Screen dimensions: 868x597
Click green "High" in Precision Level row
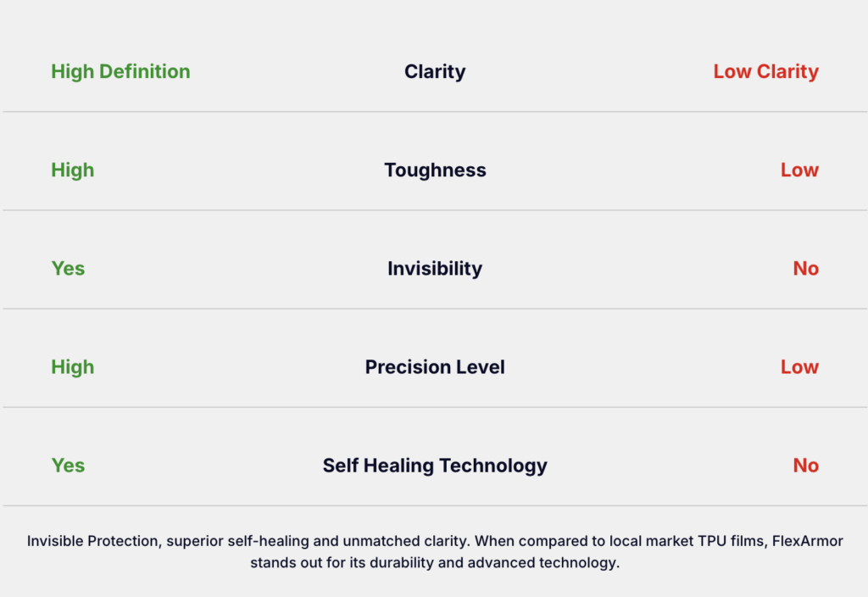(72, 367)
